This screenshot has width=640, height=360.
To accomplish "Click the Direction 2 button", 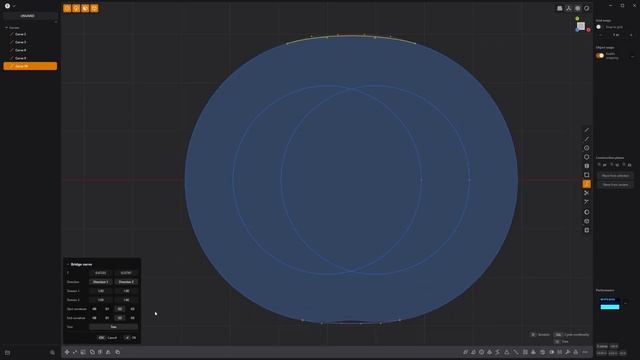I will pos(126,282).
